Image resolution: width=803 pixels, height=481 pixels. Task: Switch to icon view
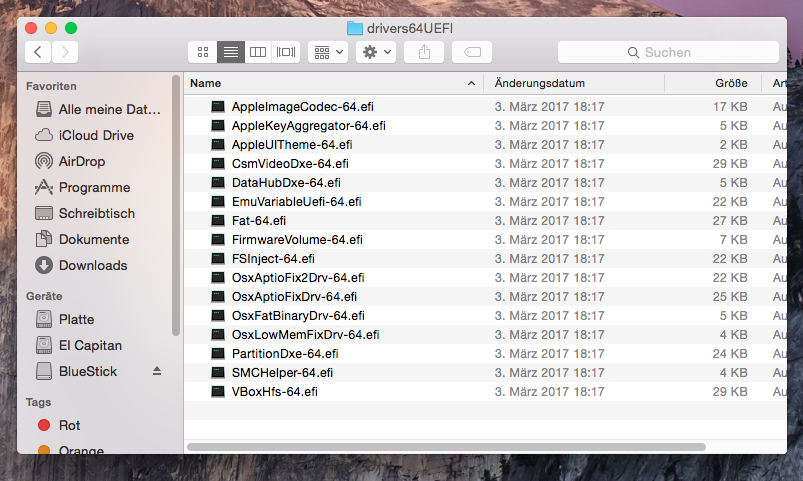203,52
